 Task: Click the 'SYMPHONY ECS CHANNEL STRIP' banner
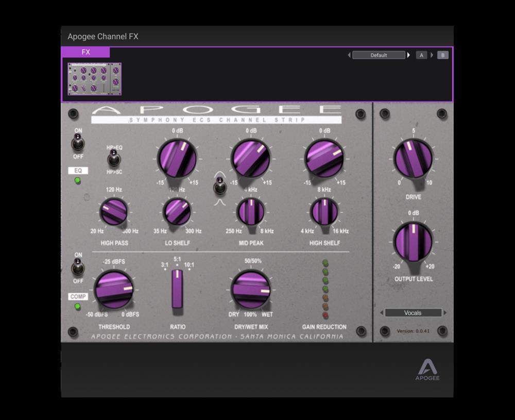(216, 120)
